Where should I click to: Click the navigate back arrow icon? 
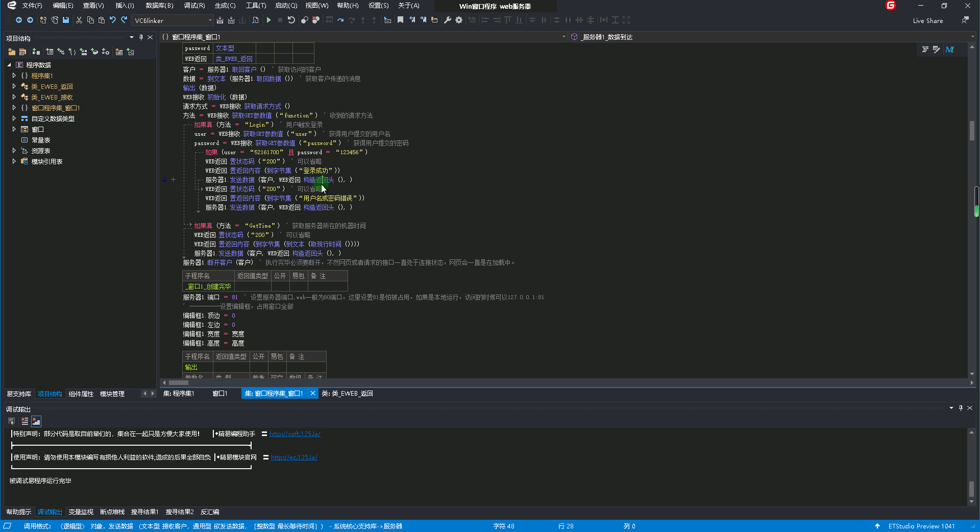19,20
